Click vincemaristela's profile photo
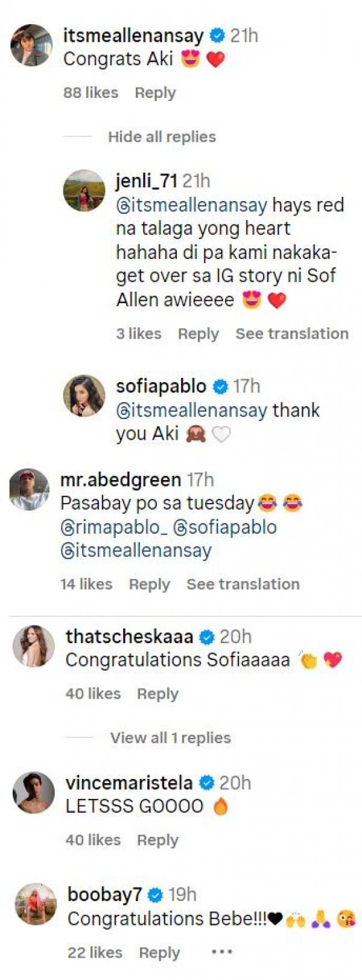The height and width of the screenshot is (980, 362). click(34, 792)
